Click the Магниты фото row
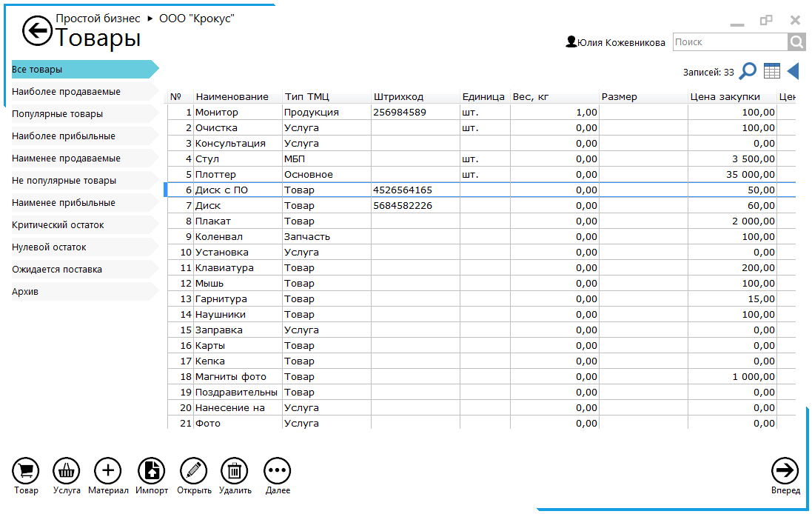812x514 pixels. coord(482,377)
